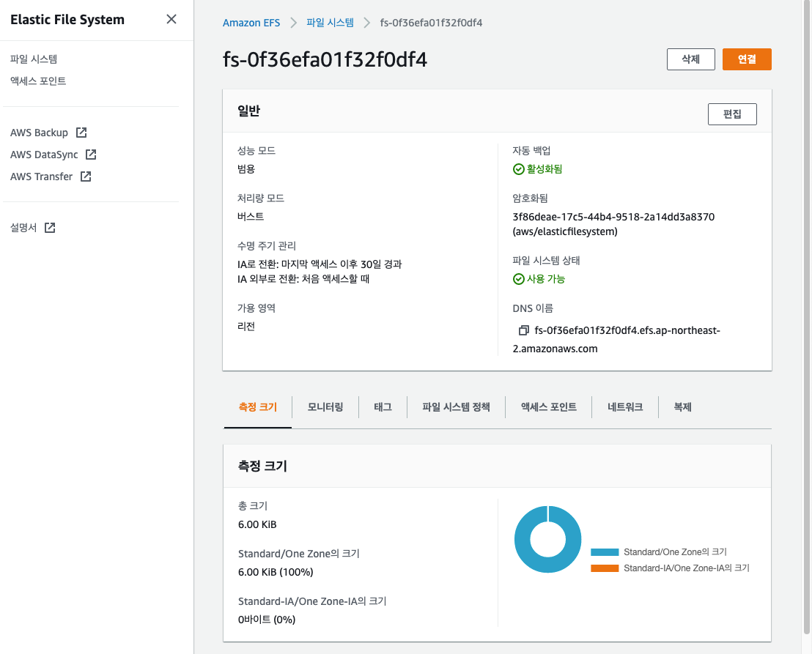Click the 설명서 external link icon
The width and height of the screenshot is (812, 654).
tap(50, 228)
